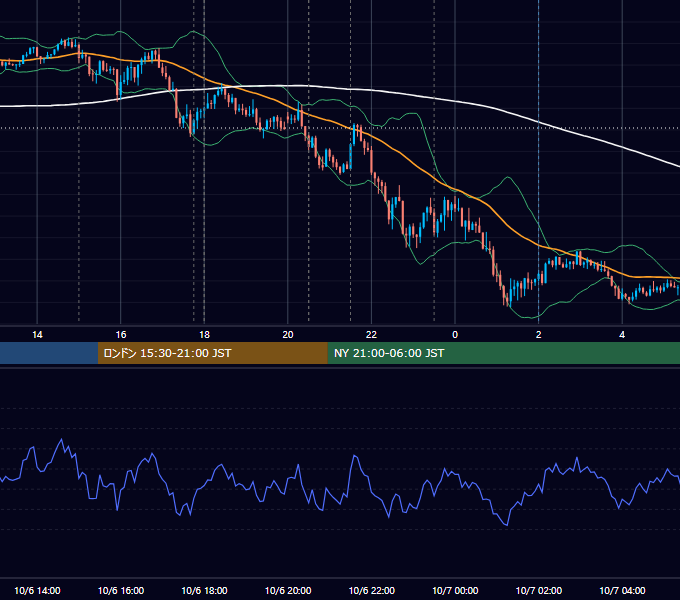
Task: Click the hour label 14 on the time axis
Action: click(x=37, y=335)
